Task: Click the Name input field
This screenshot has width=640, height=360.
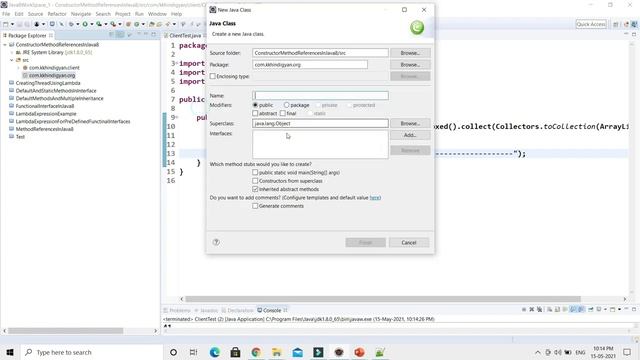Action: tap(320, 96)
